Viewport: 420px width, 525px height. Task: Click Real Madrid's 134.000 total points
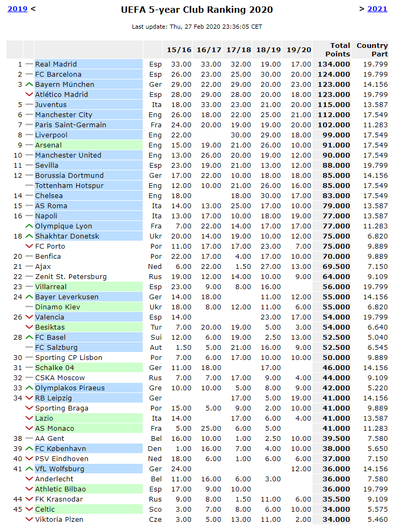[334, 64]
